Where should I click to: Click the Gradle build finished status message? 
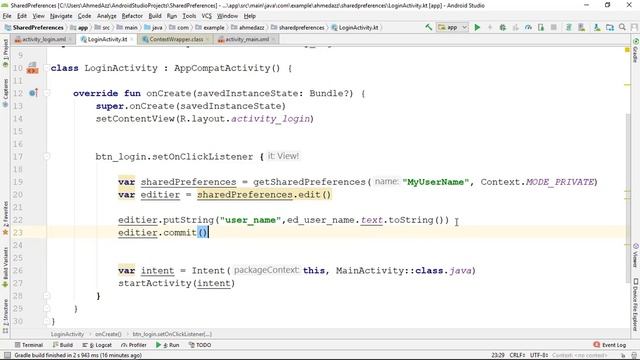point(78,356)
